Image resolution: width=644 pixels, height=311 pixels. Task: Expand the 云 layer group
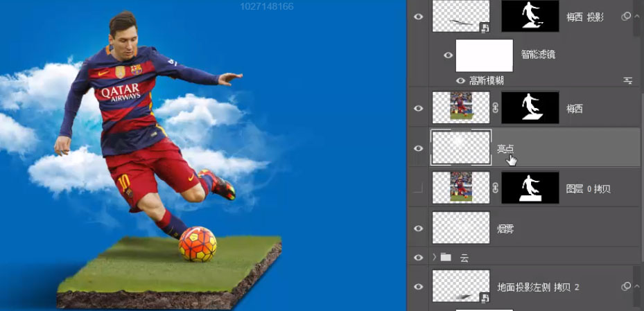click(x=435, y=258)
